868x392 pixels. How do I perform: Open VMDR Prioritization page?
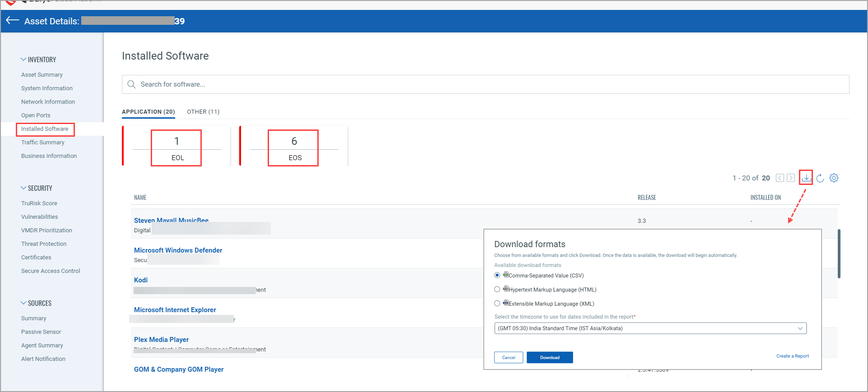tap(47, 231)
